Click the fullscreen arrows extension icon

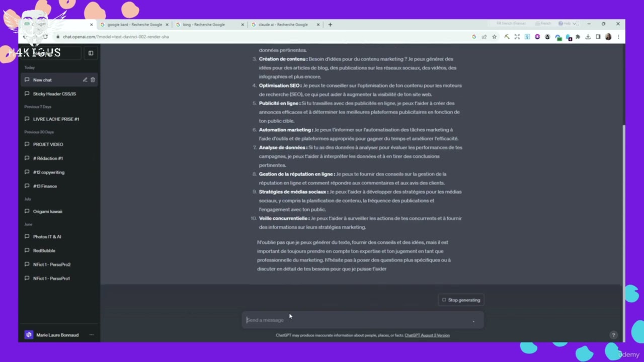[517, 37]
